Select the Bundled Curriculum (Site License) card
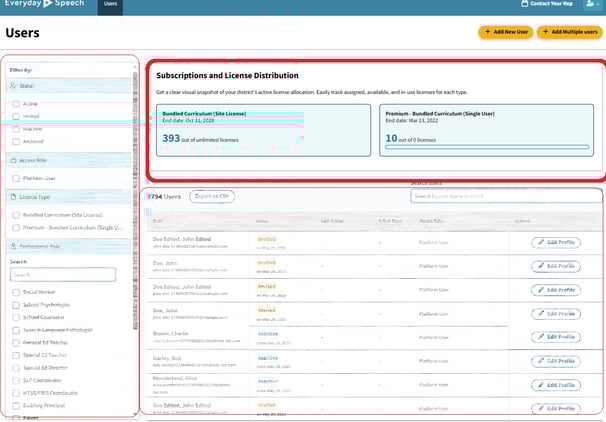This screenshot has width=606, height=422. point(263,130)
